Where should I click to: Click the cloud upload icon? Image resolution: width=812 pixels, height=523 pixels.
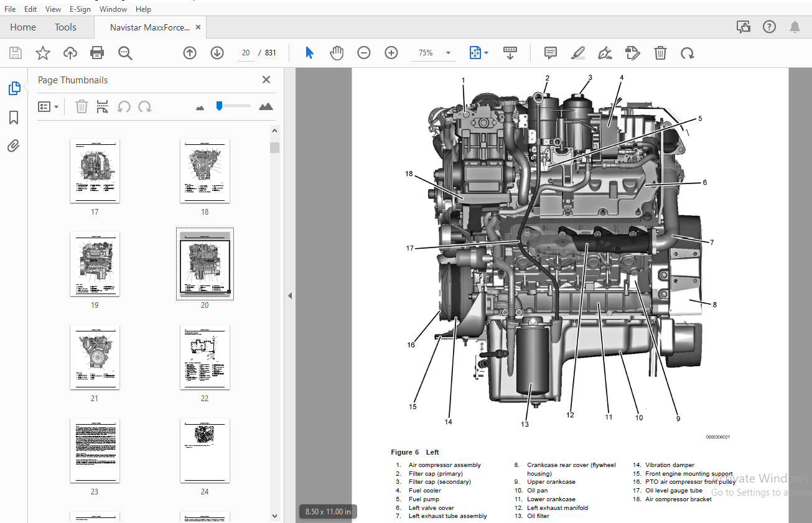click(x=70, y=53)
